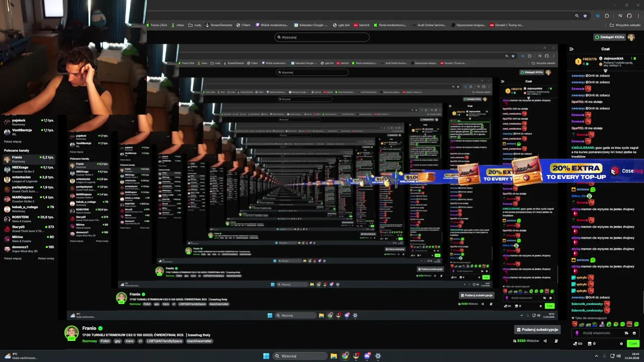Image resolution: width=644 pixels, height=362 pixels.
Task: Click the Podaruj subskrypcje button
Action: coord(537,329)
